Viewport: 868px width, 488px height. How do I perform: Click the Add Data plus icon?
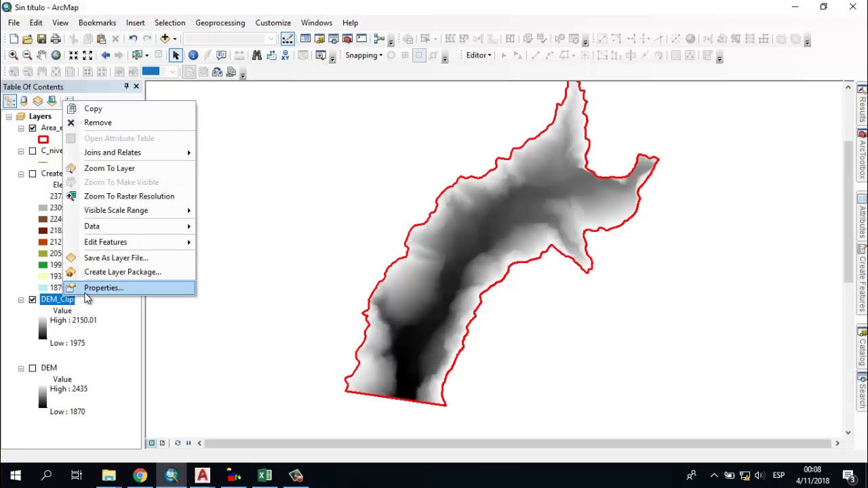[x=165, y=39]
